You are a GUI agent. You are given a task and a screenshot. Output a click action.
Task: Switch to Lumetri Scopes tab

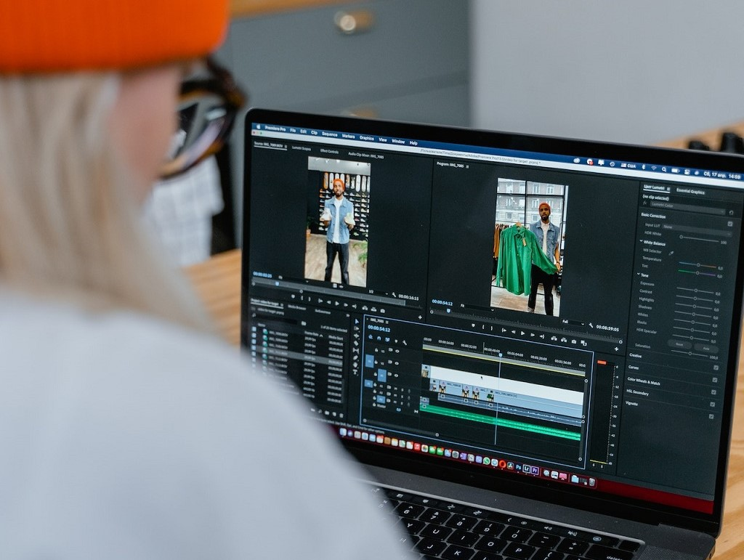click(302, 148)
